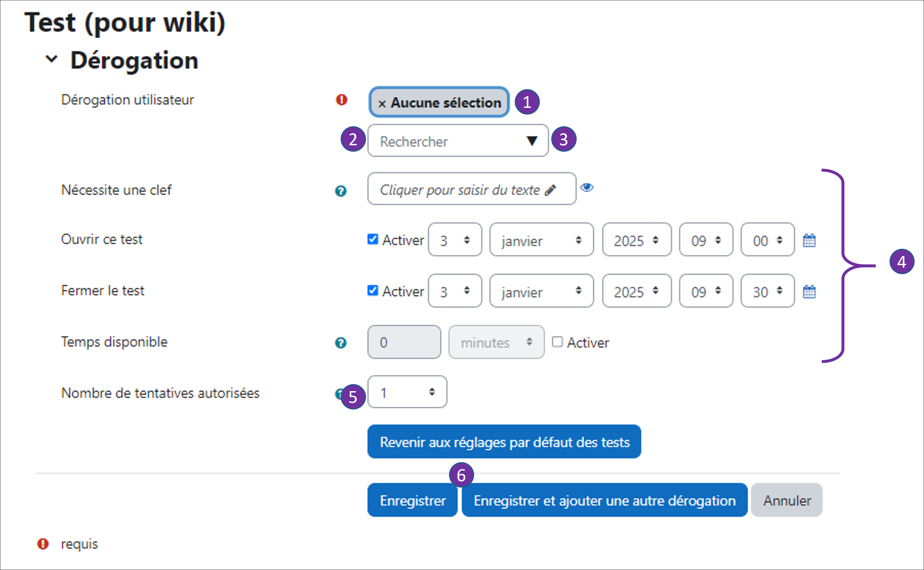Click the Enregistrer button
Viewport: 924px width, 570px height.
[412, 500]
